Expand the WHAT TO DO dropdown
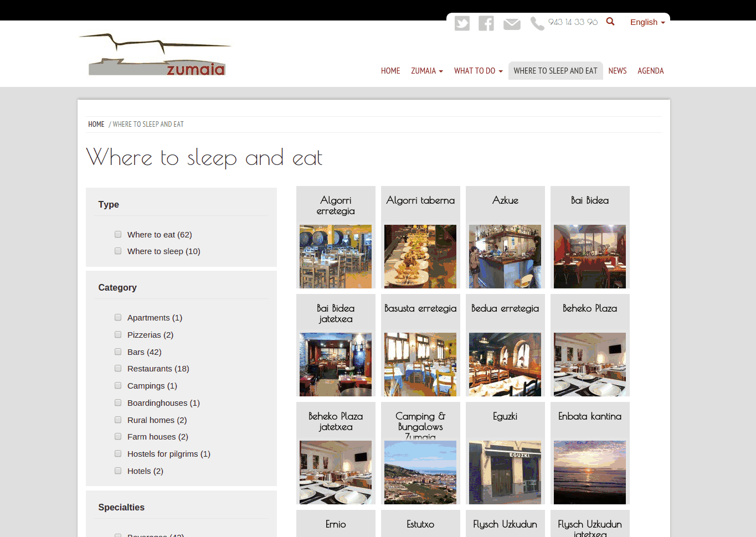 (x=479, y=71)
